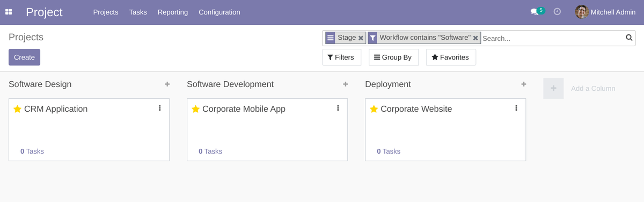
Task: Open the activities clock icon
Action: tap(557, 11)
